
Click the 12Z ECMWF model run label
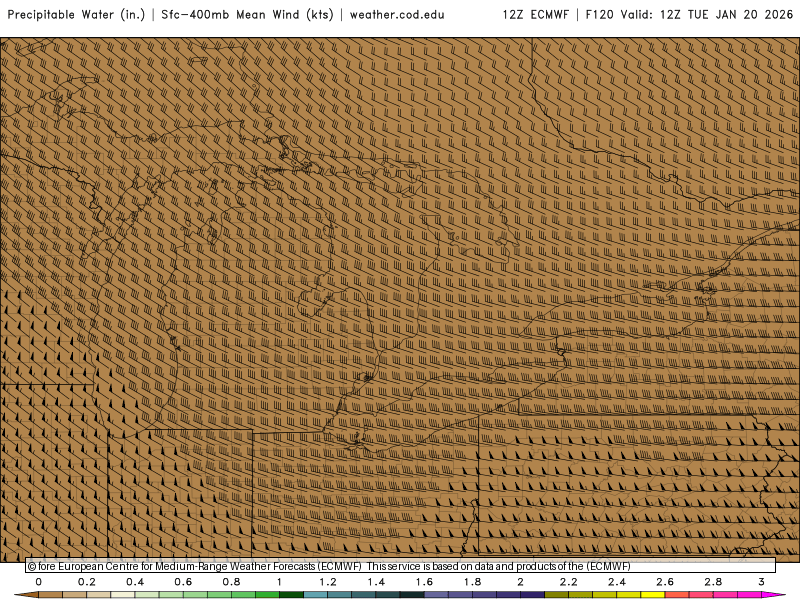pos(536,15)
